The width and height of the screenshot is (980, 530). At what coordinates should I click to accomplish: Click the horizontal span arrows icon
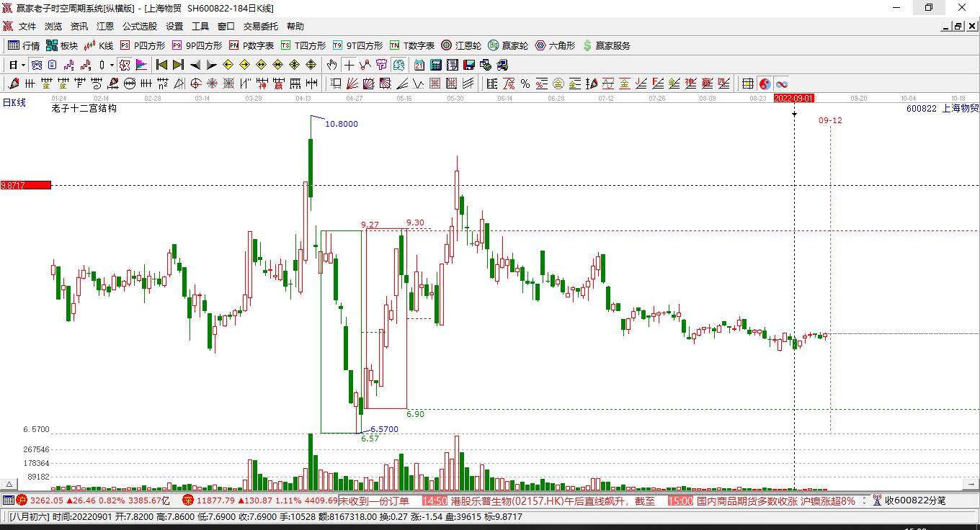[311, 84]
